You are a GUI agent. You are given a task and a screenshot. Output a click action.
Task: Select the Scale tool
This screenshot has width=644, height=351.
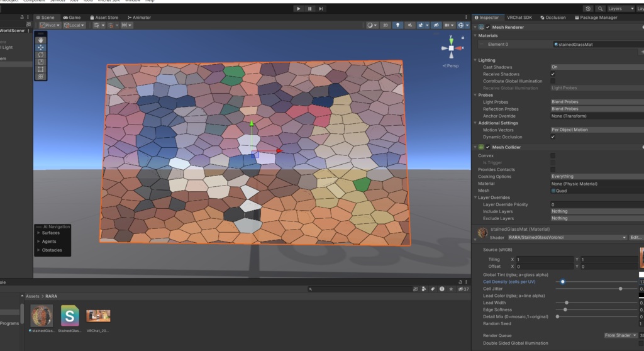coord(41,62)
